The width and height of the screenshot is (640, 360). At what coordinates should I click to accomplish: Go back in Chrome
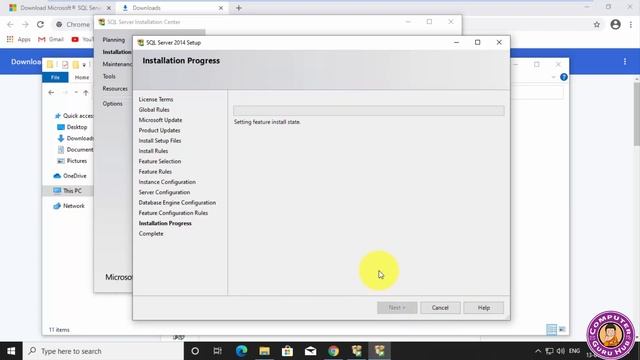pos(10,24)
